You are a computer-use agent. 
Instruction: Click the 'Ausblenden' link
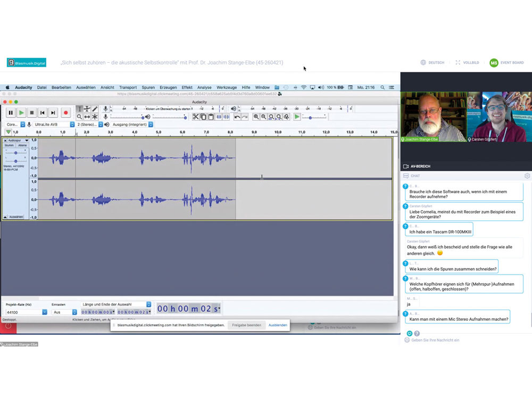click(x=278, y=325)
